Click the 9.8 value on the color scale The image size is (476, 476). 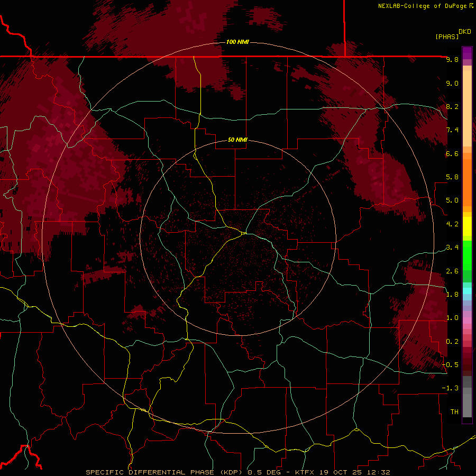click(x=452, y=59)
